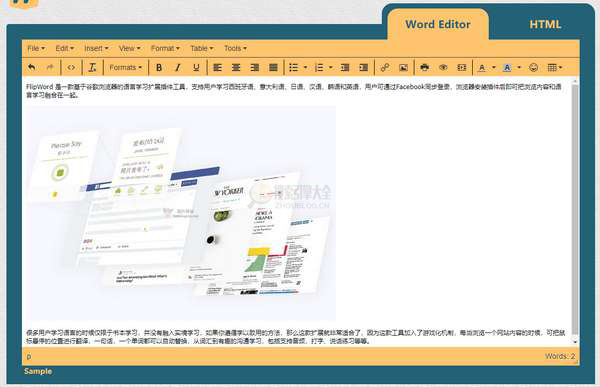Toggle Bold formatting
The image size is (600, 387).
click(x=159, y=68)
